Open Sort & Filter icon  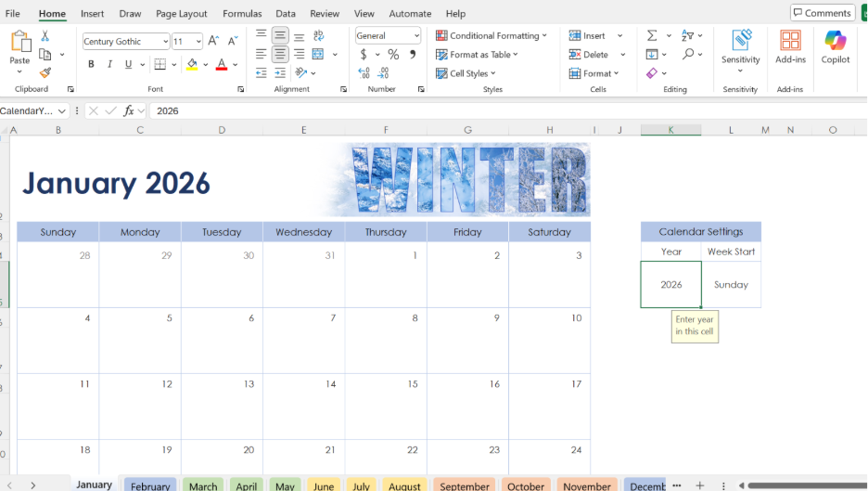[687, 35]
